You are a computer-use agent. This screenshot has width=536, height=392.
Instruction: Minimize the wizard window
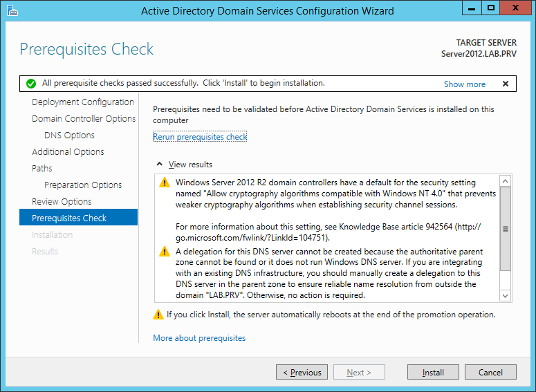coord(472,8)
